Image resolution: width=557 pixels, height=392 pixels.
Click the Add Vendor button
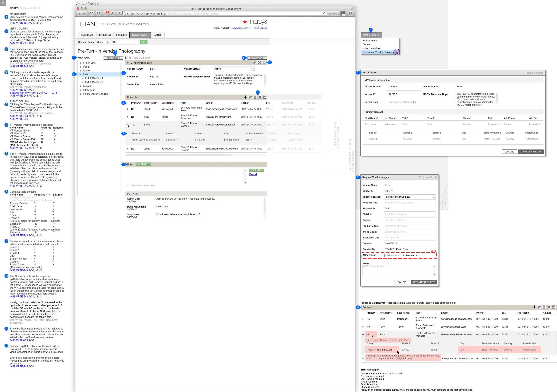click(113, 58)
